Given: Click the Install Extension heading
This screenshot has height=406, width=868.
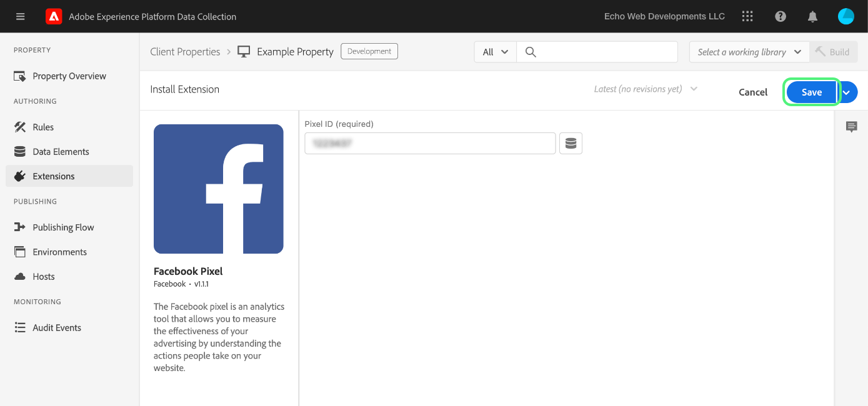Looking at the screenshot, I should click(x=184, y=89).
